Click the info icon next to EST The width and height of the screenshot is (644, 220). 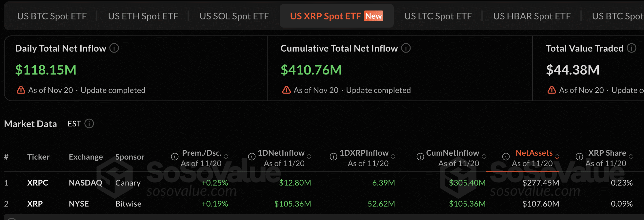coord(89,124)
